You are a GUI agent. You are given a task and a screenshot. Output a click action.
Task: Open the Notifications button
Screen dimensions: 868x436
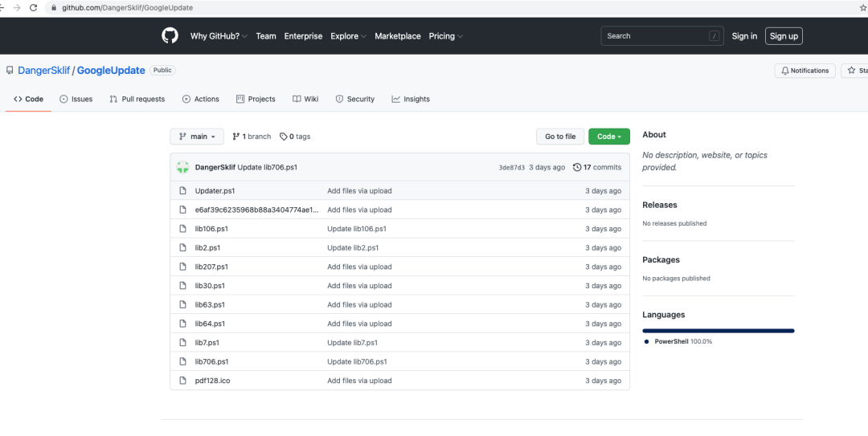click(x=805, y=71)
